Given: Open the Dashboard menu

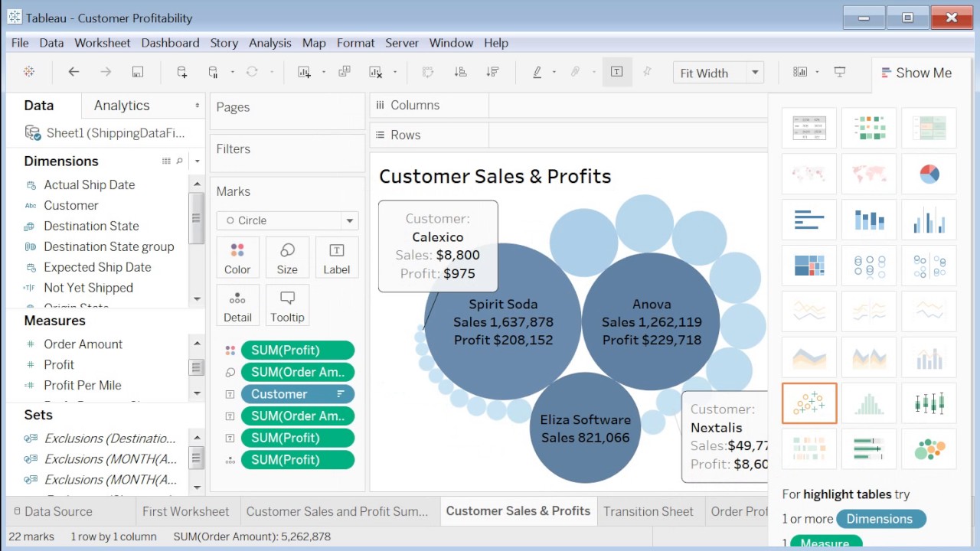Looking at the screenshot, I should (170, 43).
